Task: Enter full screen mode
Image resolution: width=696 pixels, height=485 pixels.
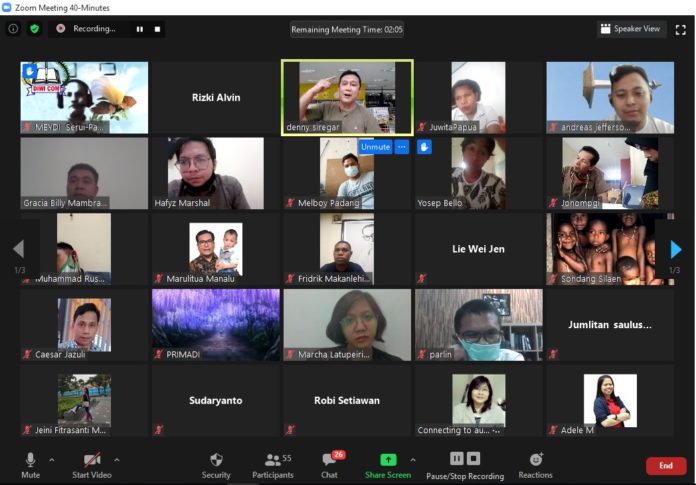Action: pos(680,29)
